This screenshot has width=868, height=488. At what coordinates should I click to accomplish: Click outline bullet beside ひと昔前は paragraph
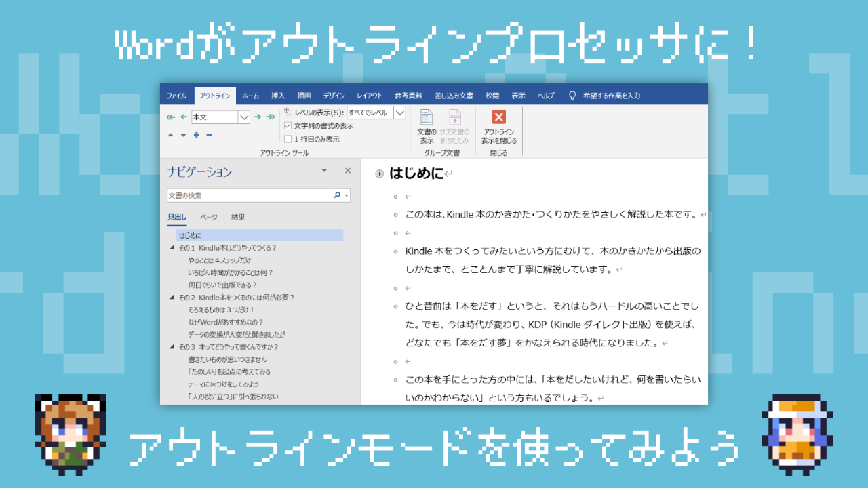tap(395, 306)
